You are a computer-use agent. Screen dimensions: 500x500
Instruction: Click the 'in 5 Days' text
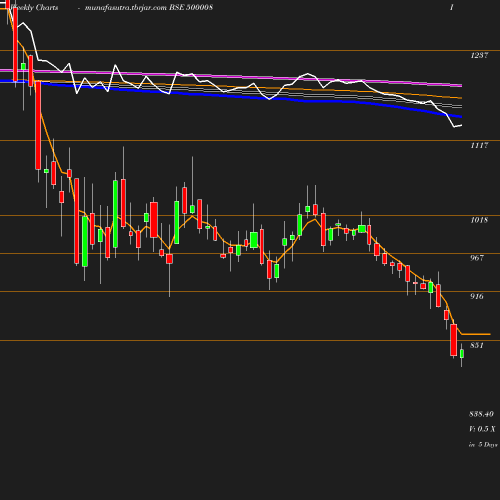tap(483, 445)
